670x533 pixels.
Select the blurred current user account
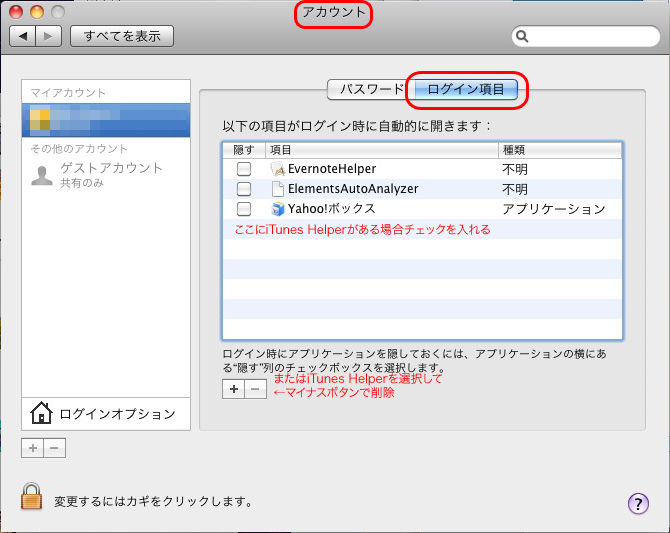(106, 120)
